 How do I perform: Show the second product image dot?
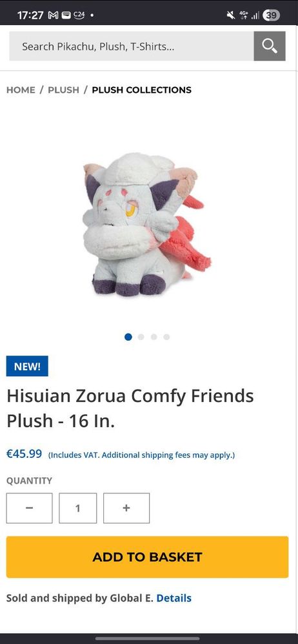coord(141,337)
